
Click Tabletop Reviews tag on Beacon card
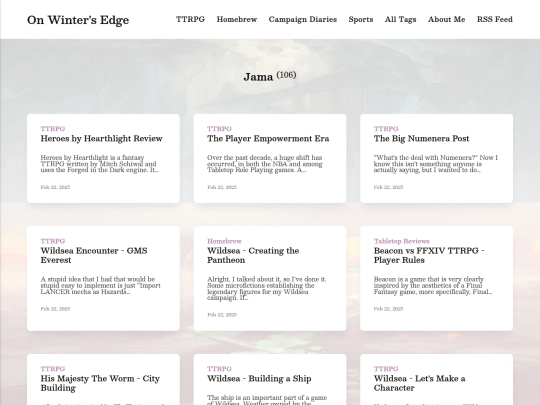[402, 241]
